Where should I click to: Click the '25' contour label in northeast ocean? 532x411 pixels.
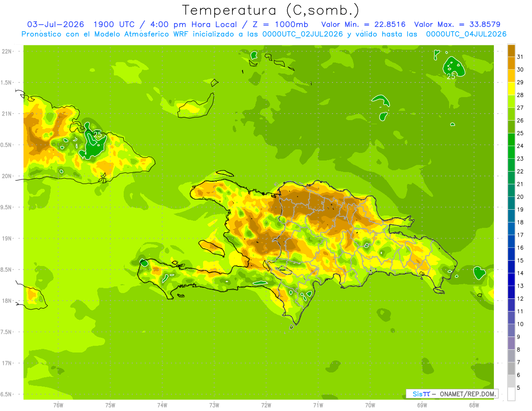451,76
